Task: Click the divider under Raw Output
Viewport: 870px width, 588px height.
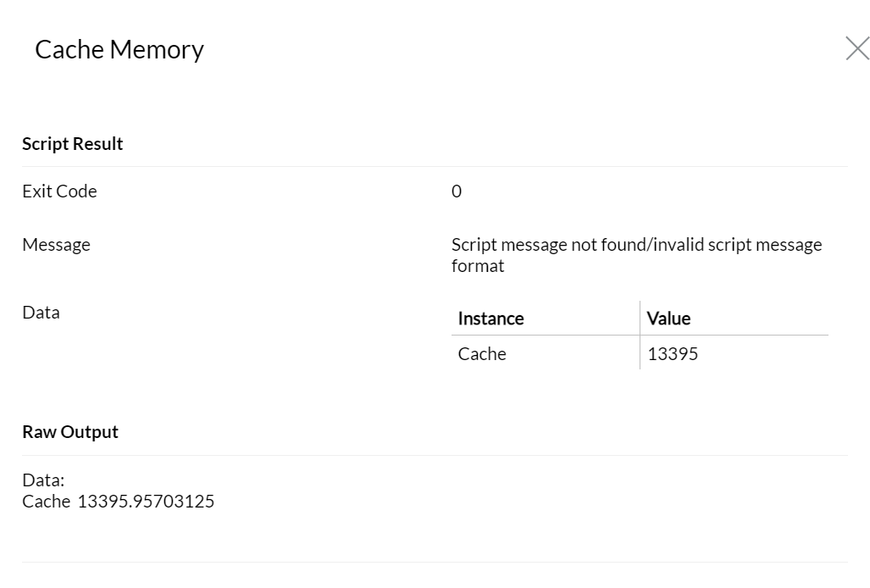Action: (434, 456)
